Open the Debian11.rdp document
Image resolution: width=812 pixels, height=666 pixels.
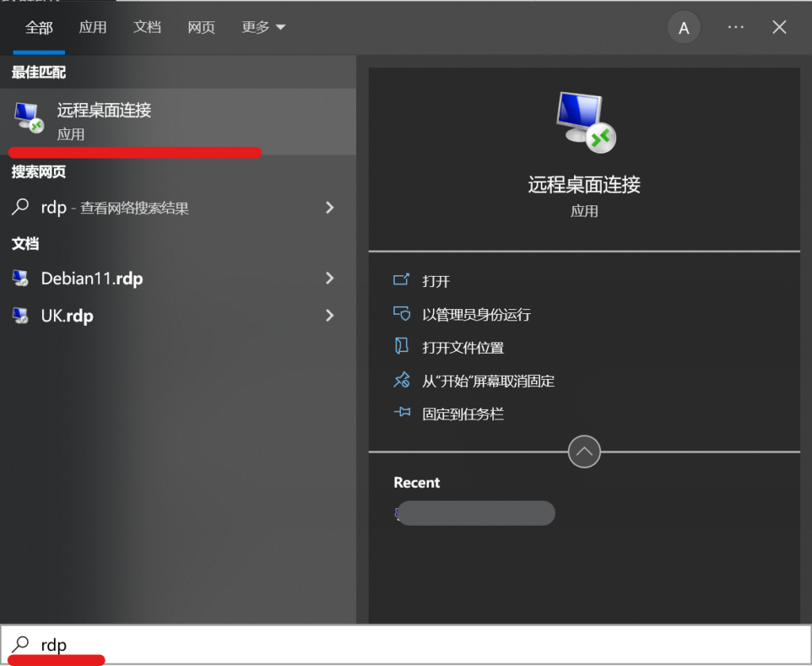point(178,278)
